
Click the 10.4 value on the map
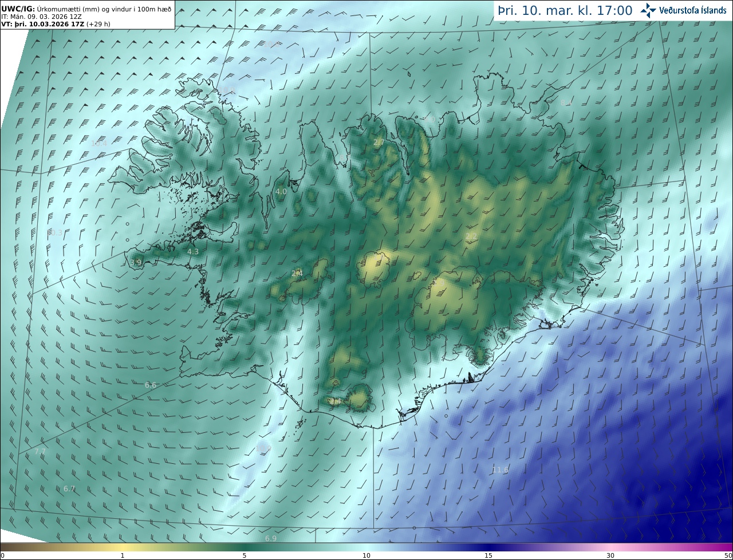point(99,144)
